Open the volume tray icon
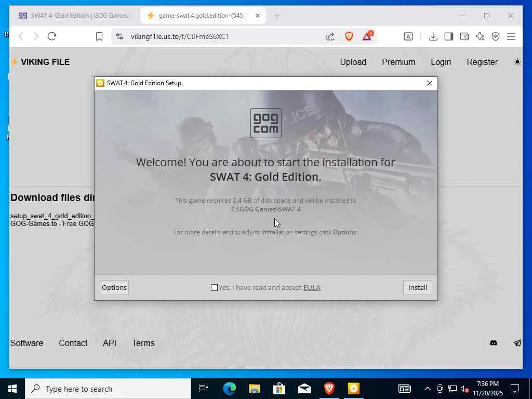532x399 pixels. point(464,389)
